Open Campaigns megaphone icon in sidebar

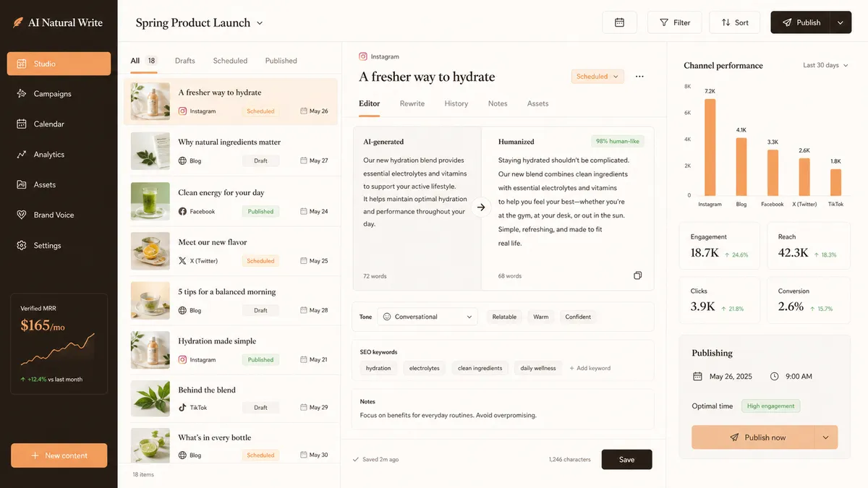[x=21, y=94]
